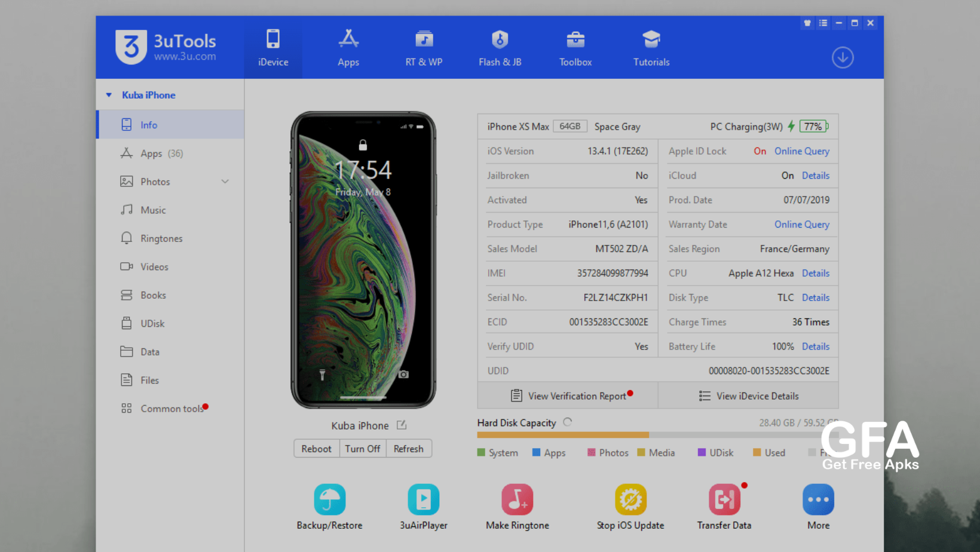
Task: Click the 77% battery indicator
Action: click(x=814, y=127)
